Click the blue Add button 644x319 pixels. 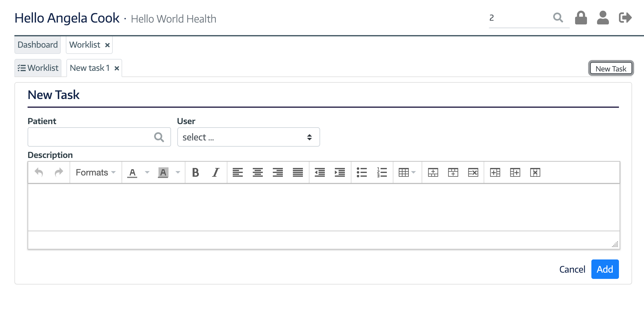point(605,269)
